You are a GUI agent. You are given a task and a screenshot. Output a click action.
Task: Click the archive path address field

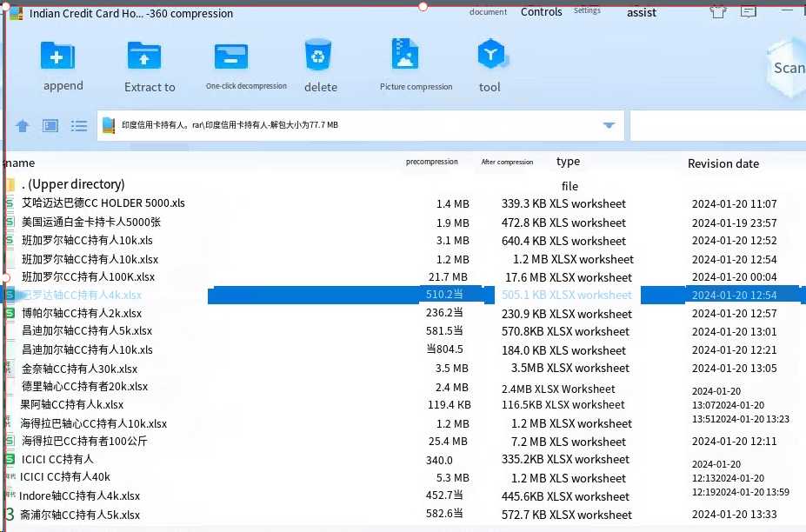tap(360, 125)
